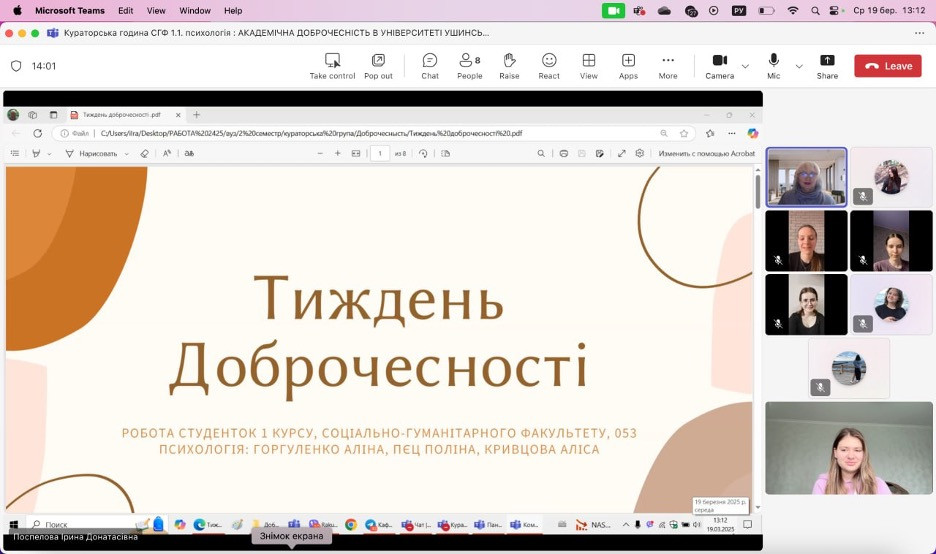
Task: Open the Apps panel
Action: pyautogui.click(x=628, y=66)
